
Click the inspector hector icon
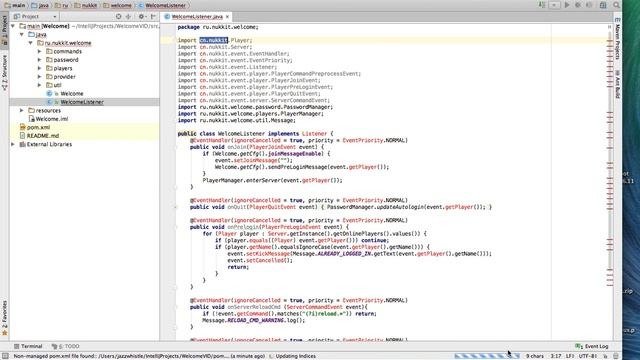[616, 356]
